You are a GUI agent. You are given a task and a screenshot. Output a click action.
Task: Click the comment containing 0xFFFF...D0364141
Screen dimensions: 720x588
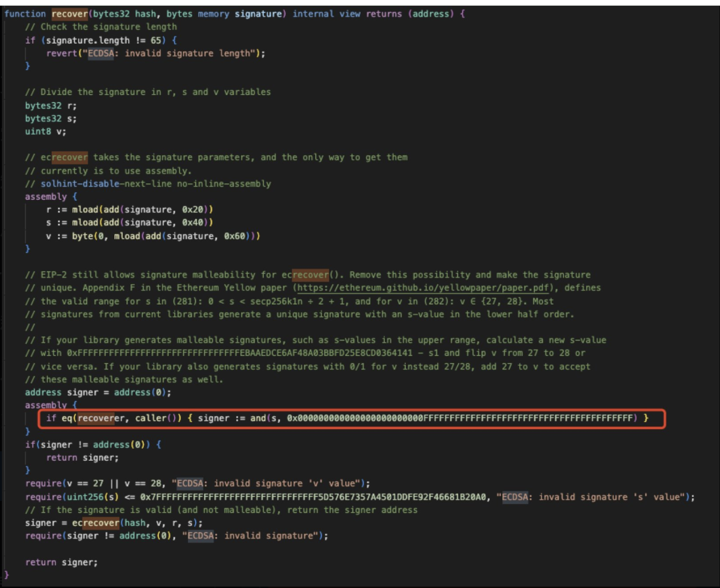(305, 353)
